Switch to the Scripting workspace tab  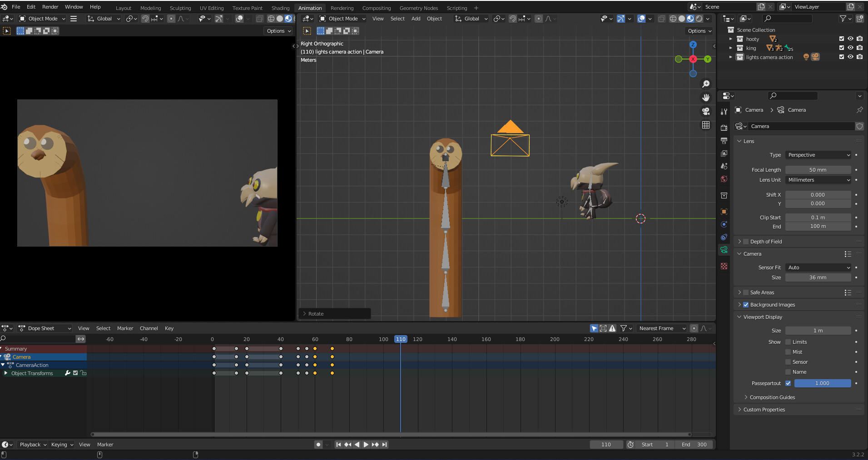point(456,8)
